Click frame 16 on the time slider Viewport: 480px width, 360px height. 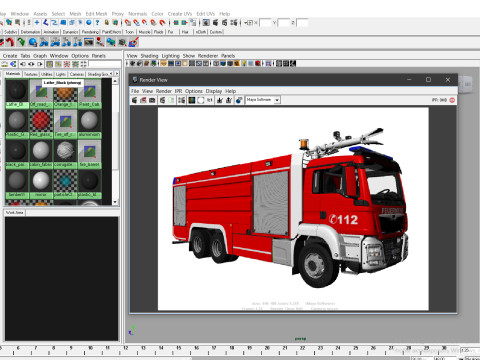coord(197,349)
